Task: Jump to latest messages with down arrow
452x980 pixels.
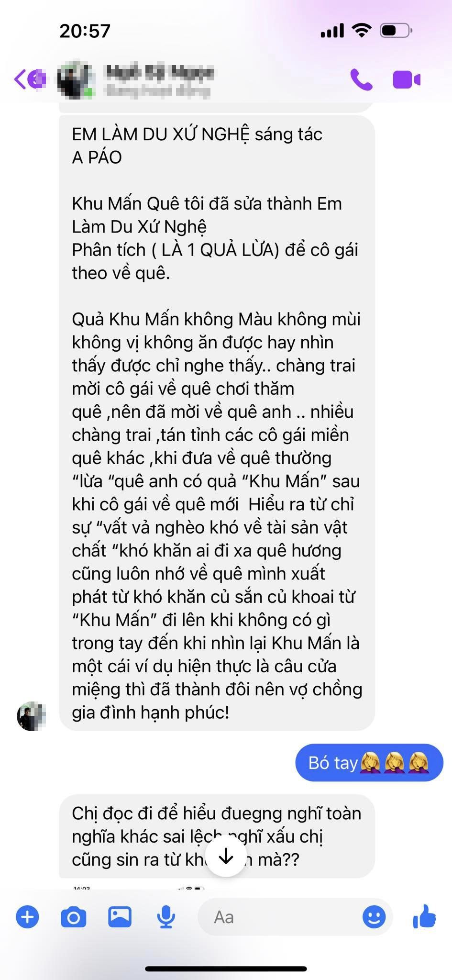Action: point(226,857)
